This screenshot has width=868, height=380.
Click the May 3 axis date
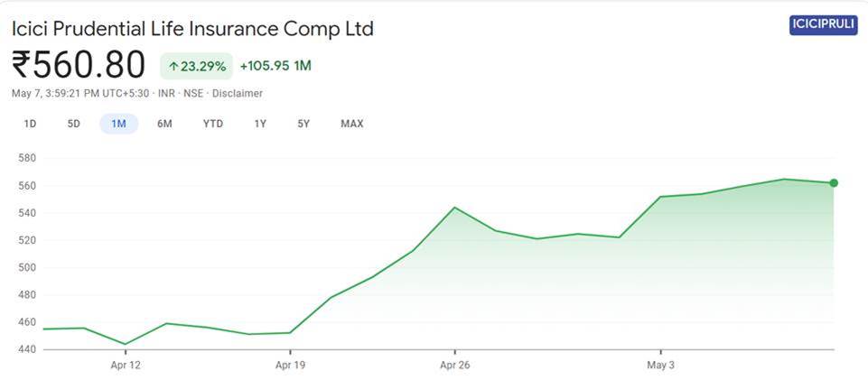pyautogui.click(x=661, y=365)
